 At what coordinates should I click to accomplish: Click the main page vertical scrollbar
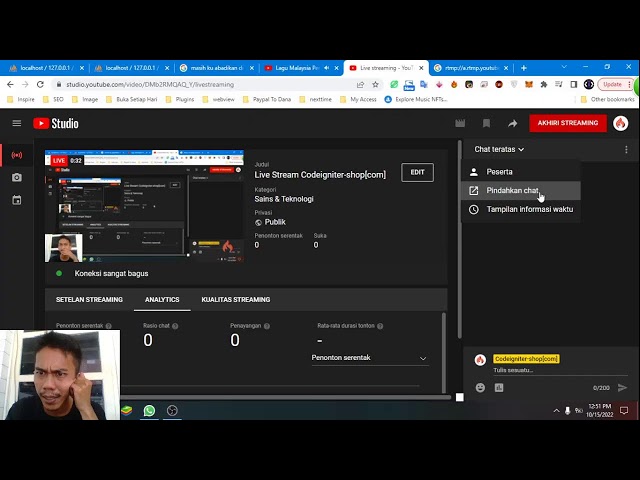pyautogui.click(x=460, y=240)
